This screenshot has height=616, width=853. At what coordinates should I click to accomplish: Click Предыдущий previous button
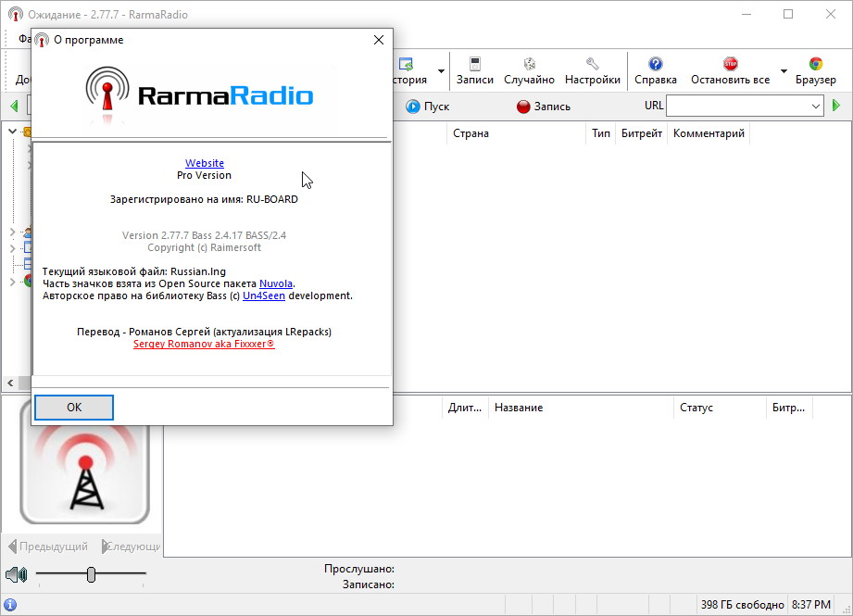pos(48,547)
